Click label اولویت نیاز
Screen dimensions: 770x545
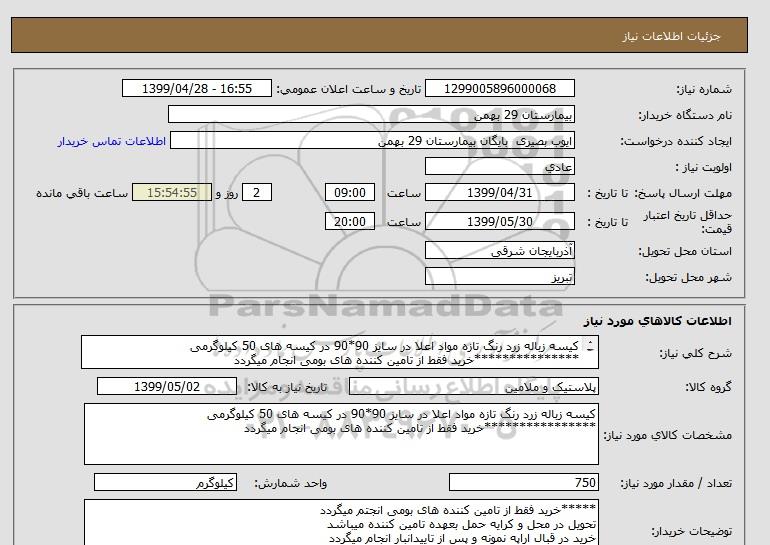click(704, 167)
